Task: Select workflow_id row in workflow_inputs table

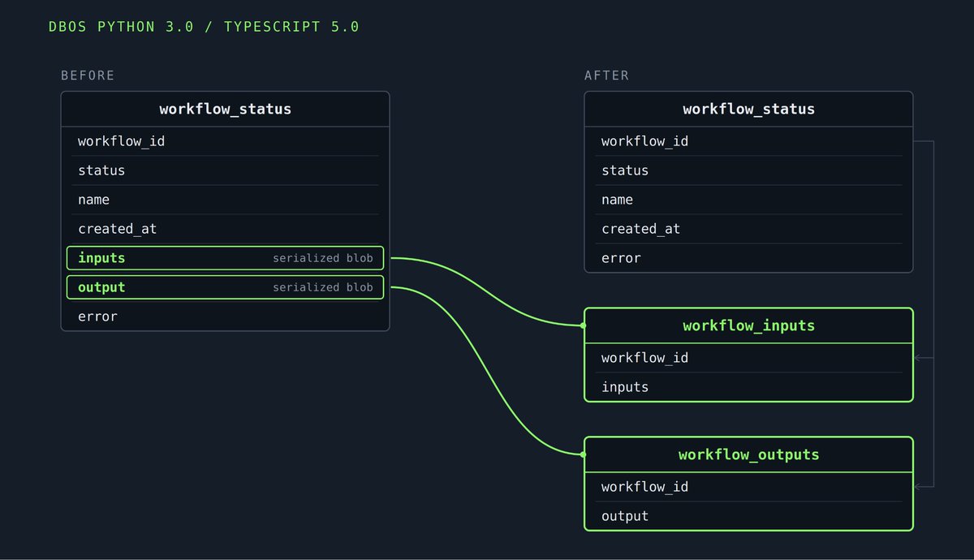Action: pyautogui.click(x=748, y=358)
